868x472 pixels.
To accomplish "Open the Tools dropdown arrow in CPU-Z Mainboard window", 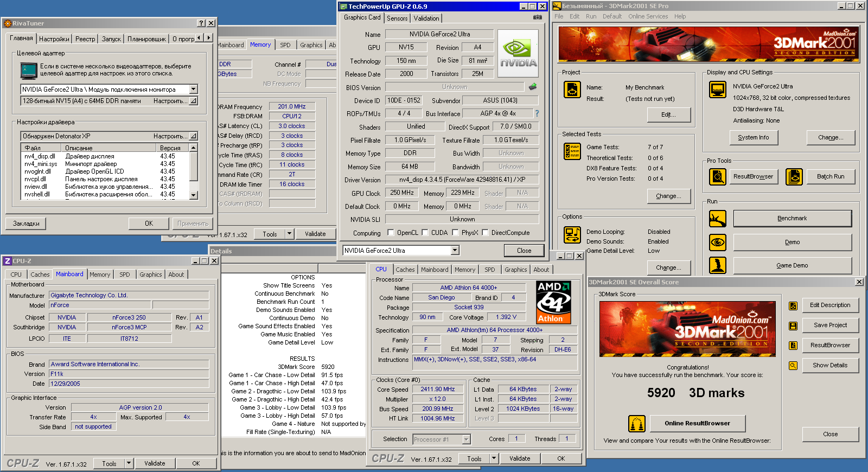I will click(129, 463).
